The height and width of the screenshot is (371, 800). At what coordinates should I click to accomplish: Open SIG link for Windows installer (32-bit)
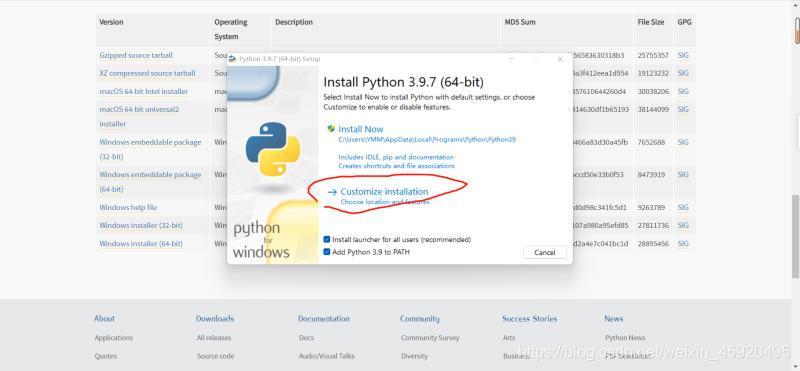pyautogui.click(x=683, y=226)
